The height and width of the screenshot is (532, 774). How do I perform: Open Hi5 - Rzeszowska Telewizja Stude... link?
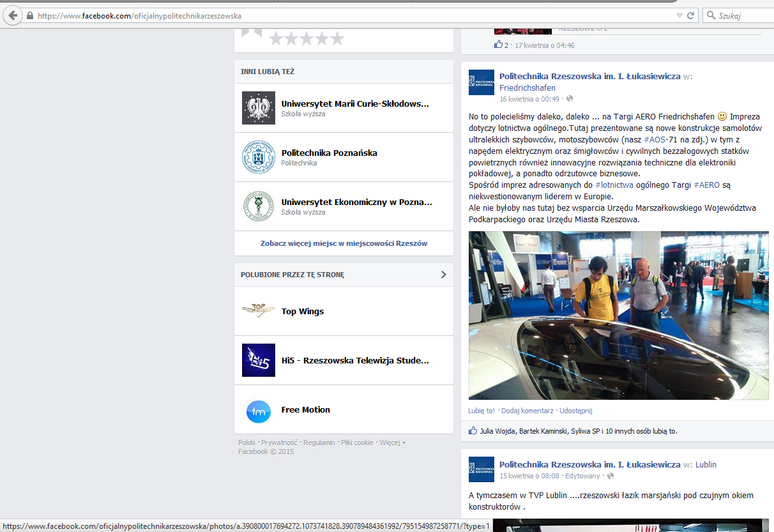(x=355, y=361)
